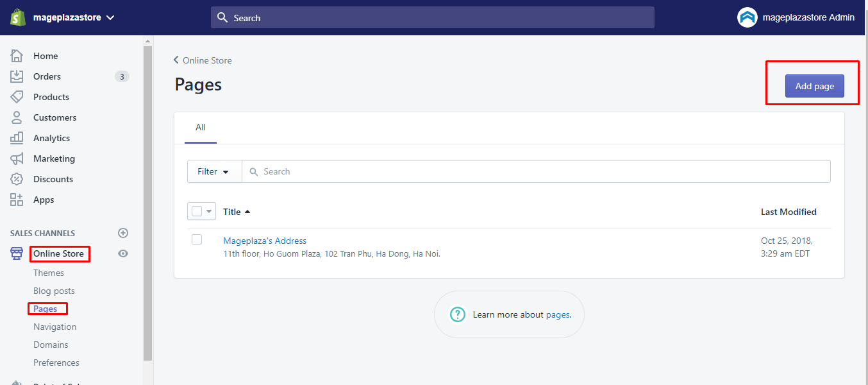Go back using Online Store chevron icon

pos(176,60)
